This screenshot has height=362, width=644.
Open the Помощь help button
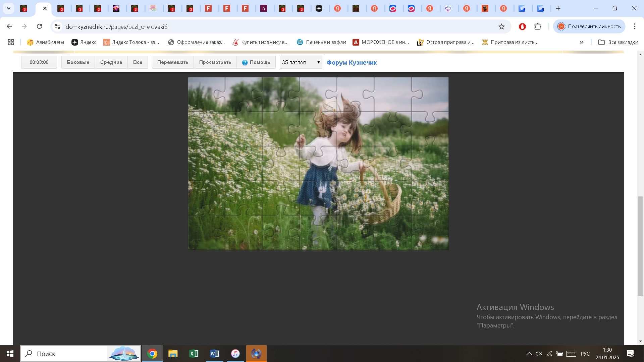point(256,62)
